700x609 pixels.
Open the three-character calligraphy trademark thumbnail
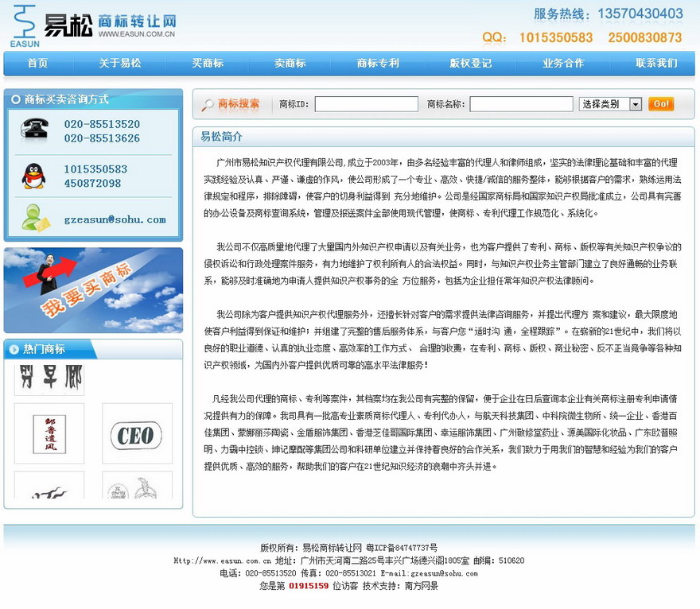point(49,380)
